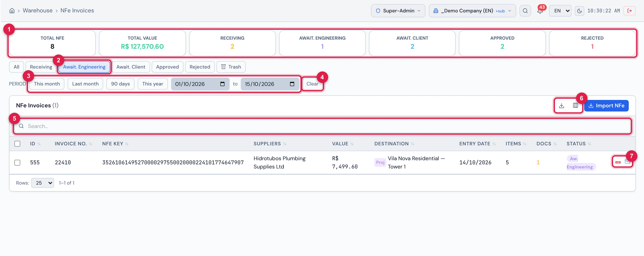Image resolution: width=644 pixels, height=256 pixels.
Task: Open the _Demo Company (EN) selector
Action: 472,11
